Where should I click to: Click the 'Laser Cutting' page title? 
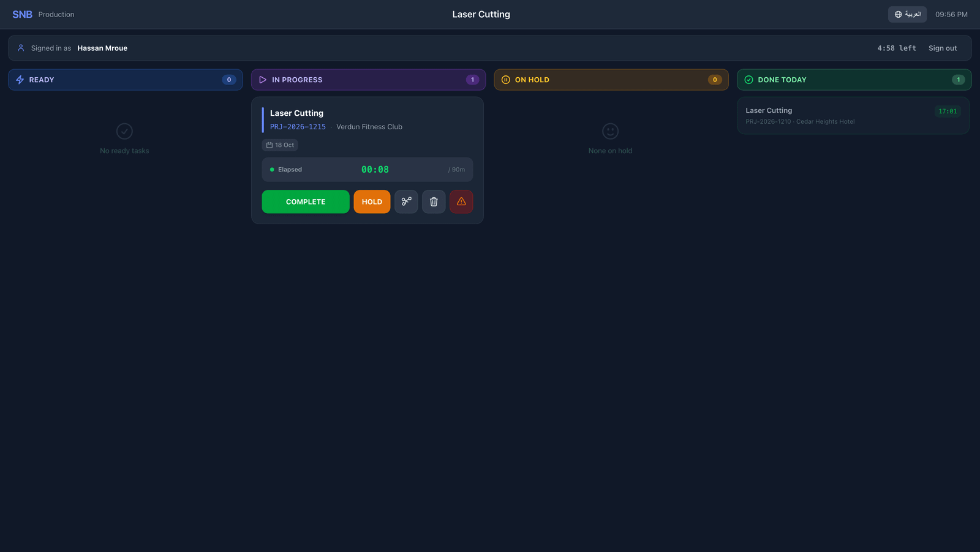pyautogui.click(x=481, y=14)
